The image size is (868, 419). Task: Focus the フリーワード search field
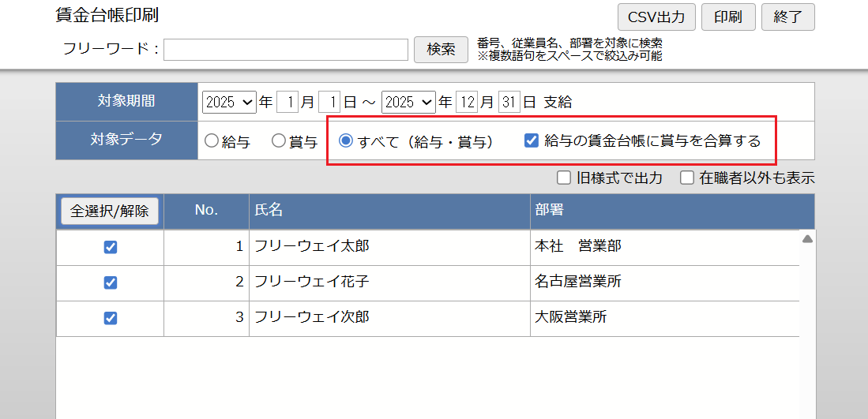[286, 50]
